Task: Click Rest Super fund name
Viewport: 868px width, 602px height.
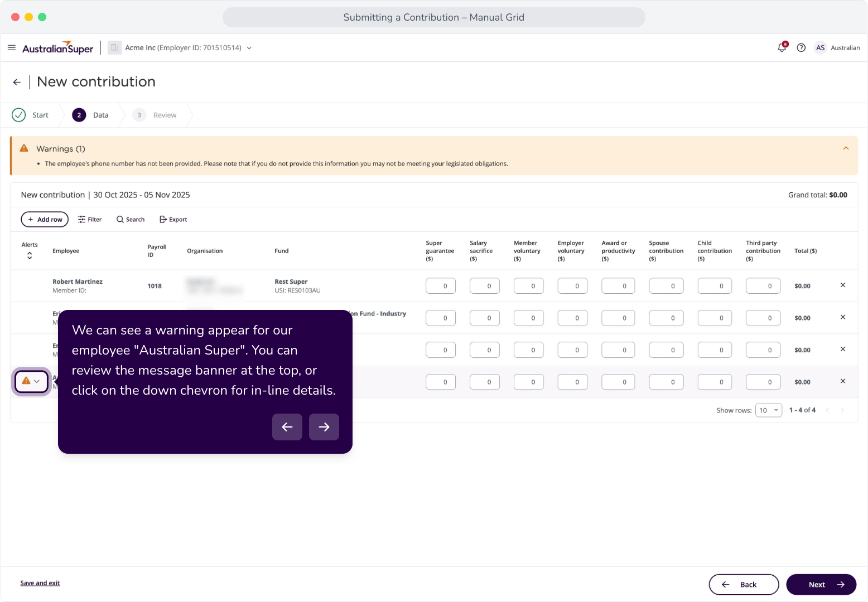Action: coord(291,281)
